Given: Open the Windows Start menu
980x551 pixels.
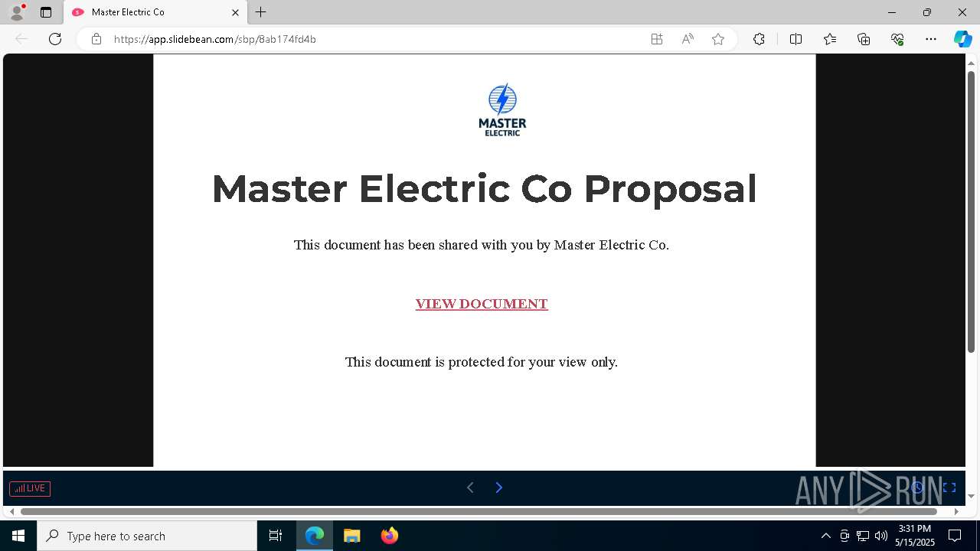Looking at the screenshot, I should click(18, 536).
